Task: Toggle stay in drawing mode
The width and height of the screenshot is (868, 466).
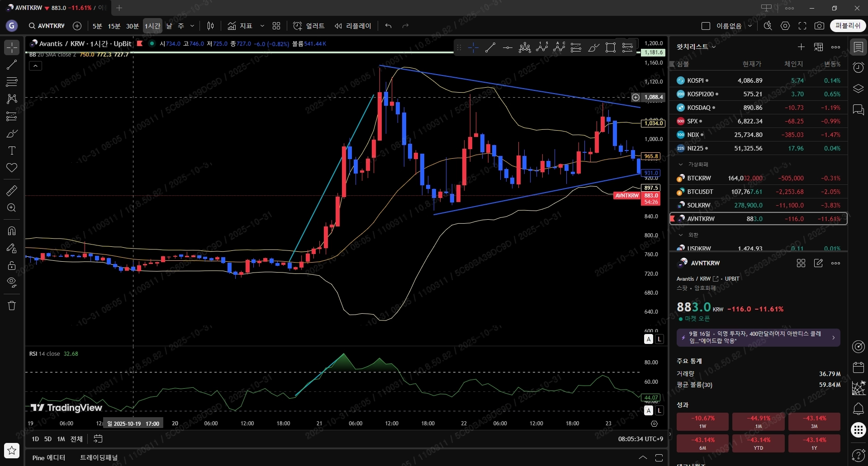Action: click(12, 248)
